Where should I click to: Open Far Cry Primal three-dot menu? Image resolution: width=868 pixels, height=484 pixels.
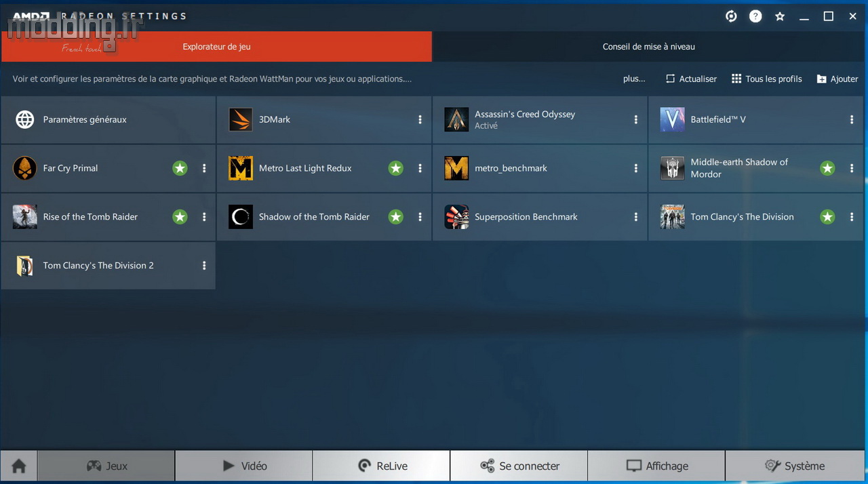click(204, 168)
